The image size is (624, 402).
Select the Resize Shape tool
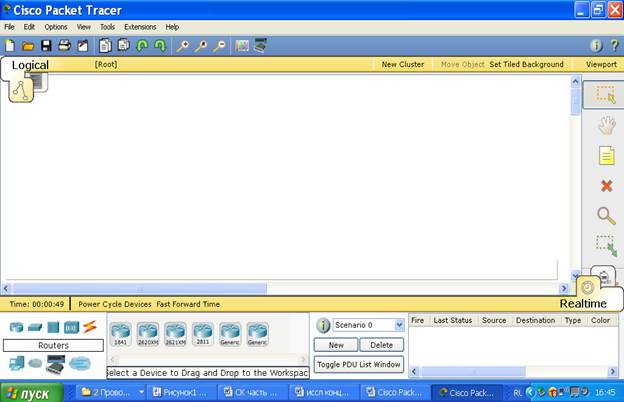click(x=606, y=246)
